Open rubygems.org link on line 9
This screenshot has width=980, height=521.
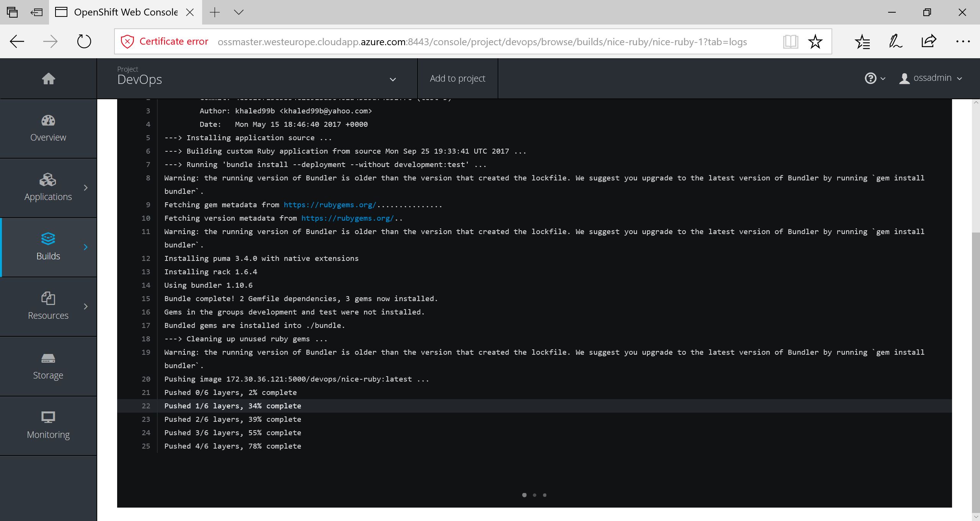point(330,205)
